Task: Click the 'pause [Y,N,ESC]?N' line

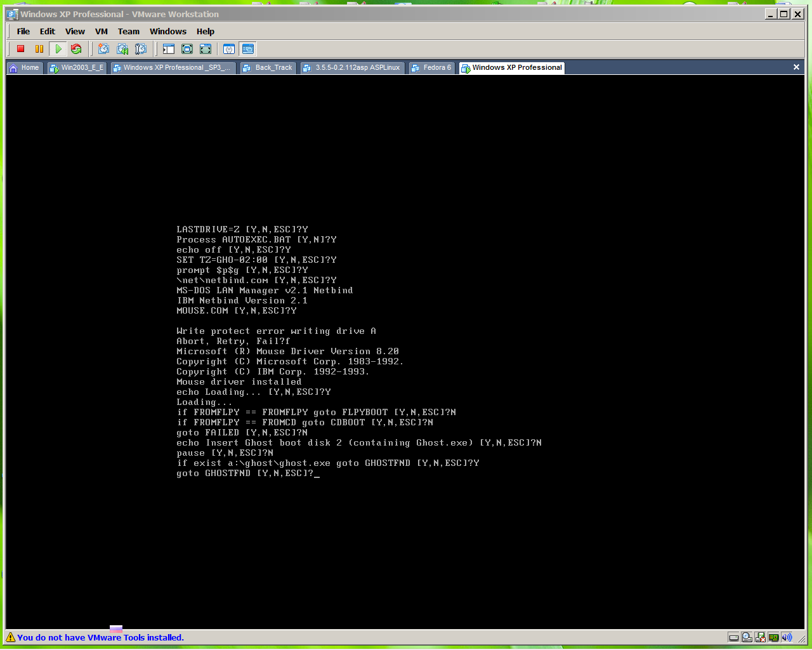Action: [225, 453]
